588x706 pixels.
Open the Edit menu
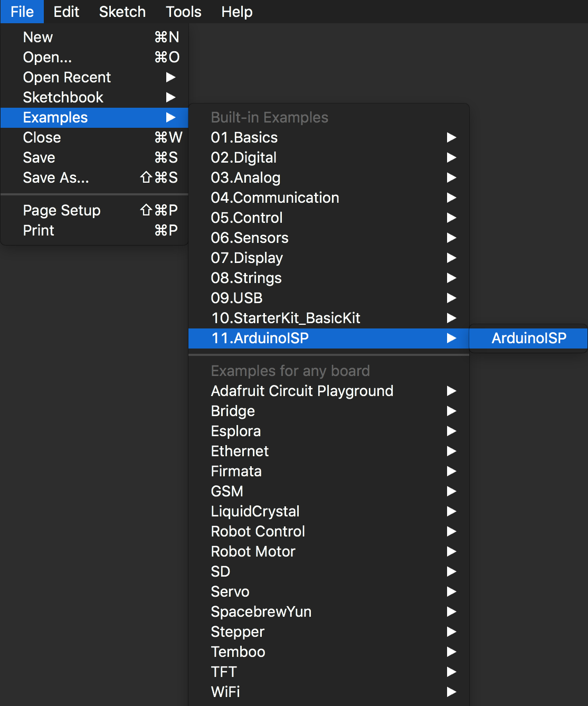(x=66, y=12)
